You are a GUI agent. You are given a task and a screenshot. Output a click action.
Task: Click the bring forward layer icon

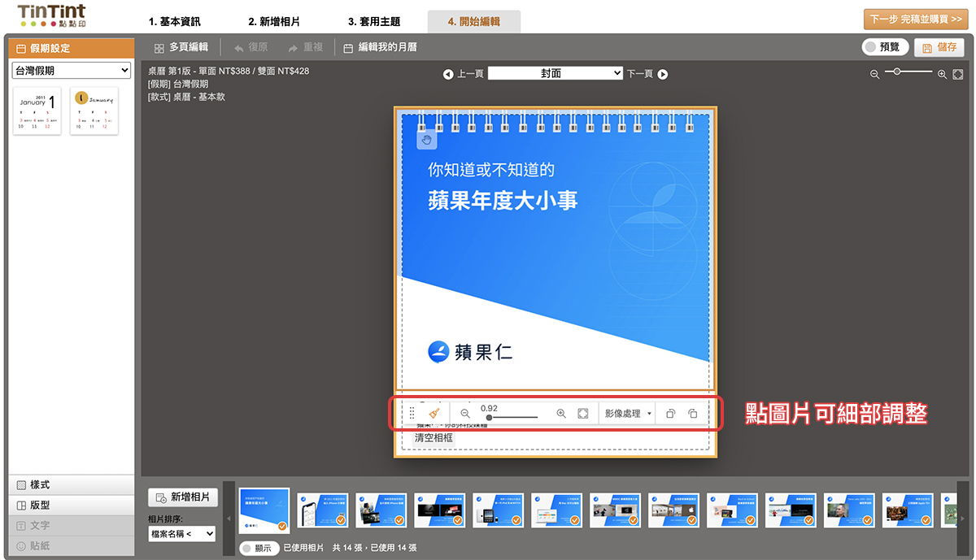point(671,414)
